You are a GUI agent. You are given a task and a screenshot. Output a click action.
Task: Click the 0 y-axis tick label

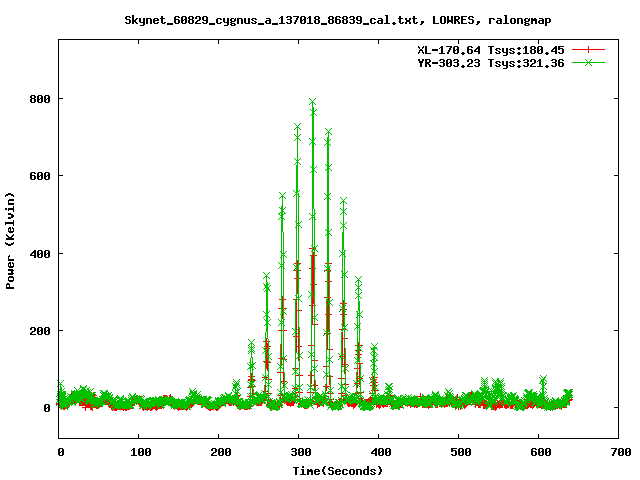point(47,408)
